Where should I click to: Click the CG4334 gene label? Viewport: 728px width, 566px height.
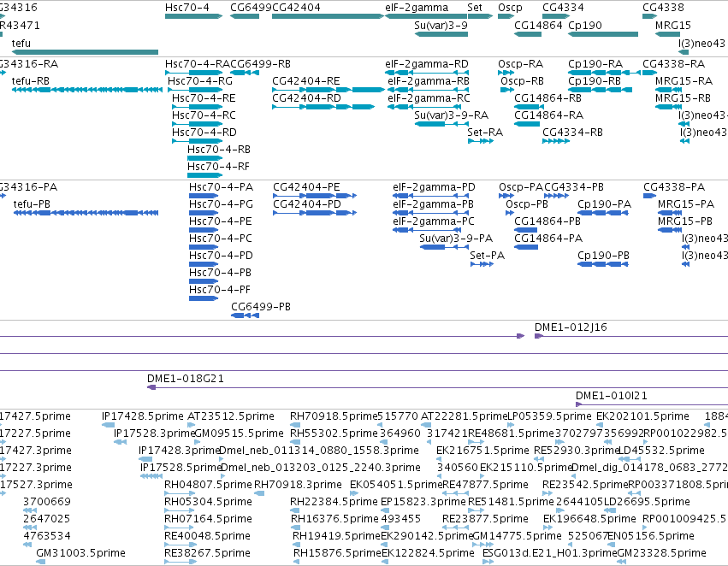pos(563,8)
